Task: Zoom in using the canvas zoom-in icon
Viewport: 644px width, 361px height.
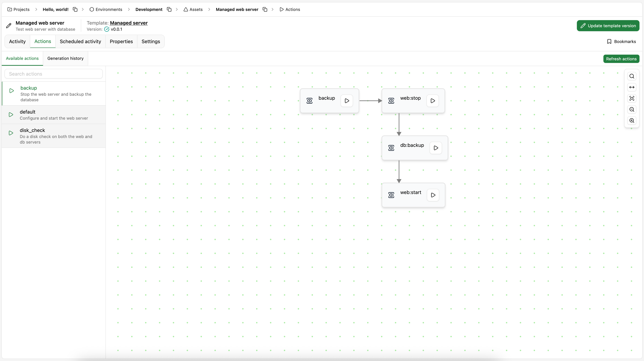Action: (x=632, y=121)
